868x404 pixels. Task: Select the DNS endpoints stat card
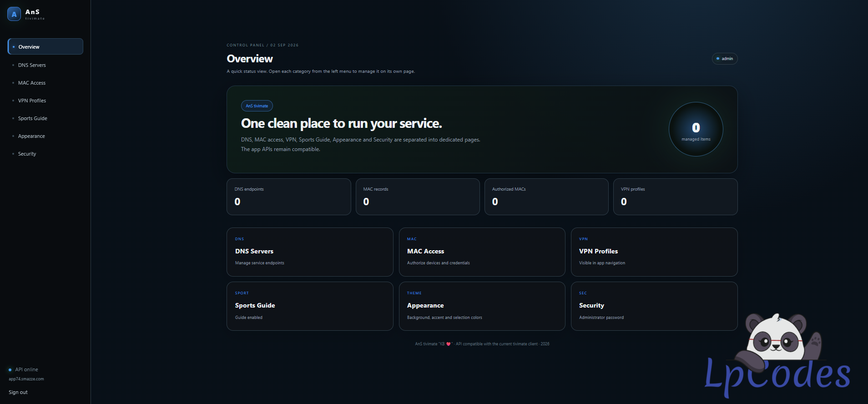pos(289,197)
